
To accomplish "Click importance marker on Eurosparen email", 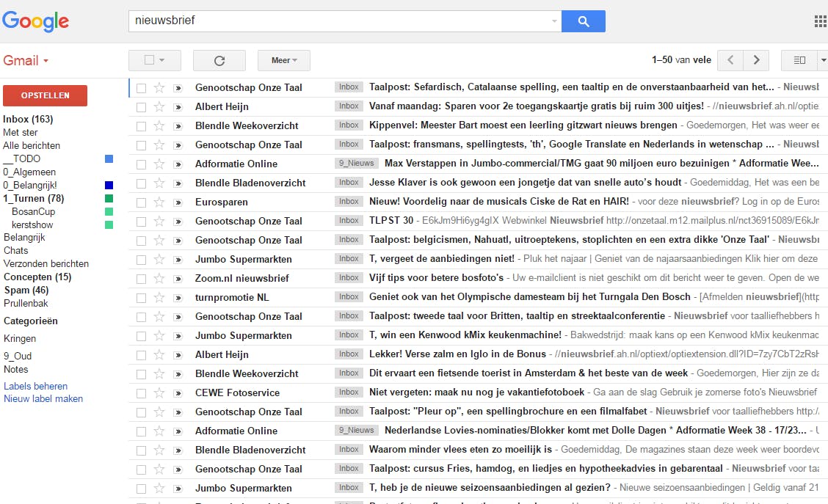I will tap(178, 202).
